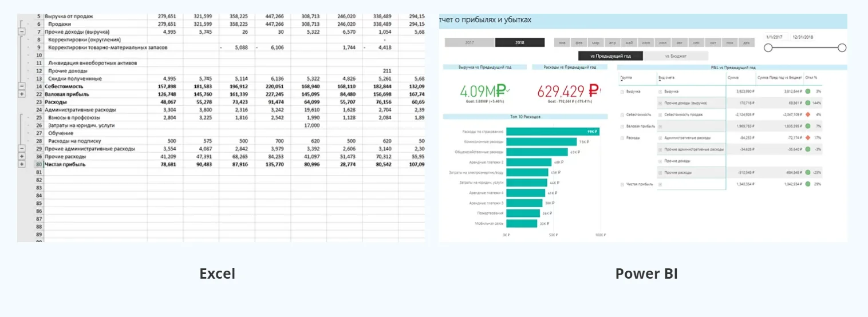This screenshot has height=317, width=868.
Task: Select the 2017 year slicer button
Action: pyautogui.click(x=469, y=42)
